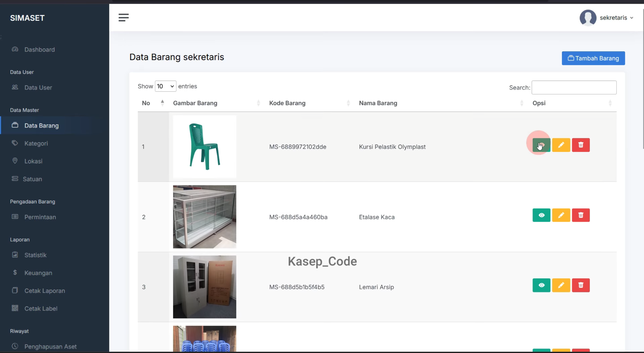Open the Keuangan report page
The image size is (644, 353).
pos(38,273)
